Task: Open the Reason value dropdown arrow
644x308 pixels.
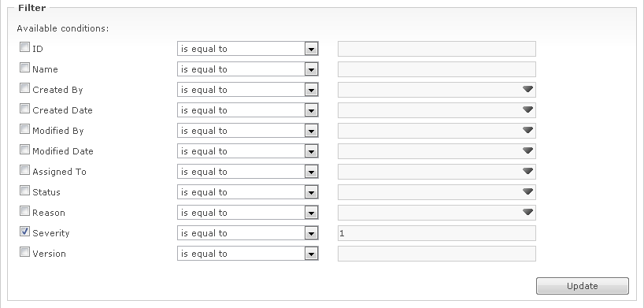Action: coord(527,212)
